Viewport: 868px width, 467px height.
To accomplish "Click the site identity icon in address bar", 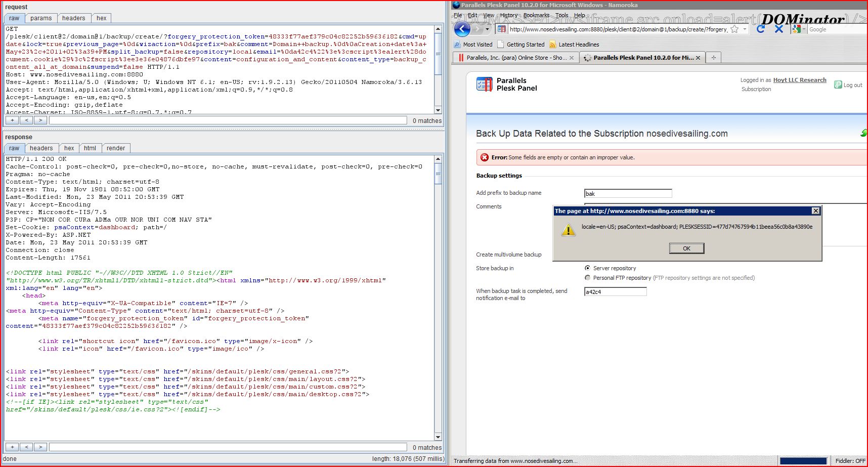I will (501, 29).
